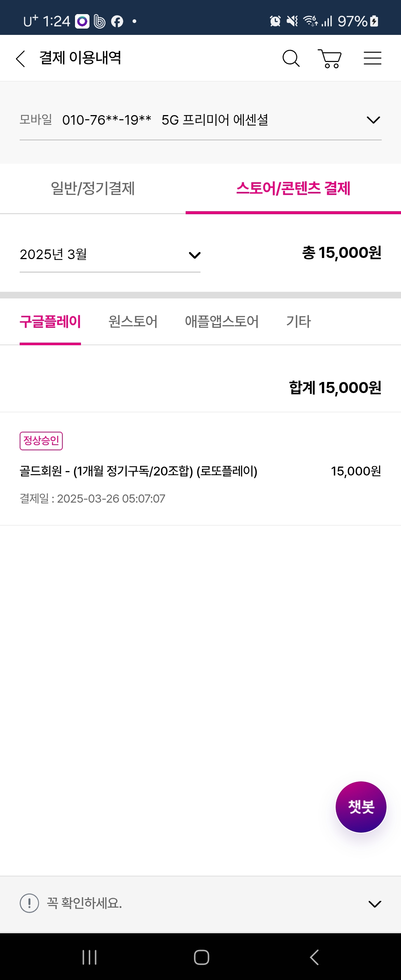Tap the exclamation info icon
The height and width of the screenshot is (980, 401).
tap(29, 903)
